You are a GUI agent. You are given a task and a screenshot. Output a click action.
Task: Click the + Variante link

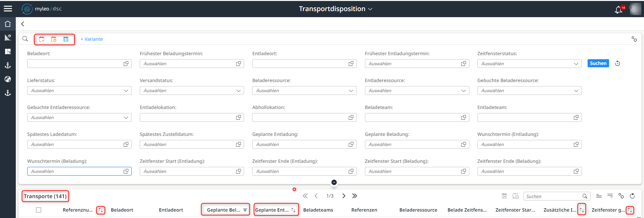click(91, 39)
